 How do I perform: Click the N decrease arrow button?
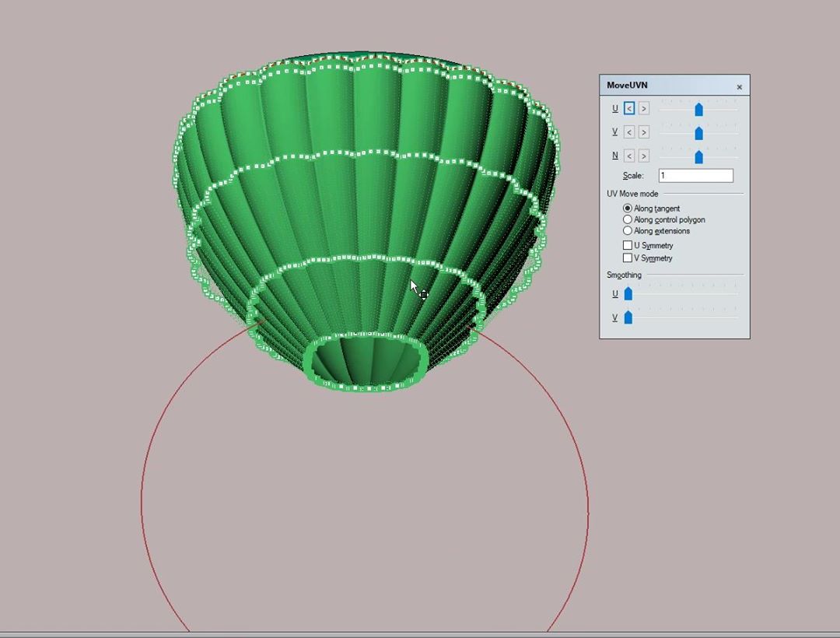pos(629,156)
